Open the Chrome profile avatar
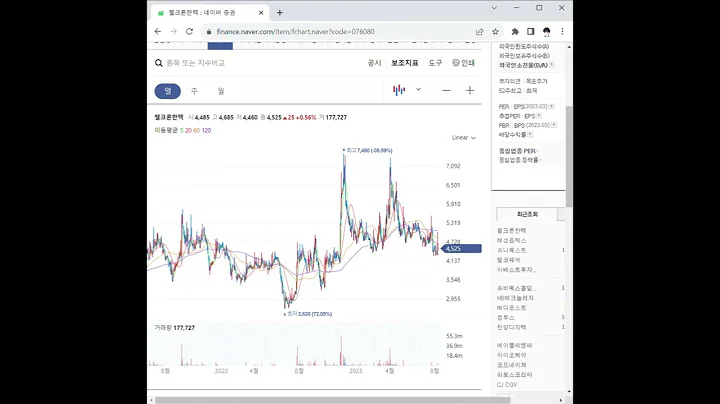This screenshot has height=404, width=720. click(x=546, y=32)
